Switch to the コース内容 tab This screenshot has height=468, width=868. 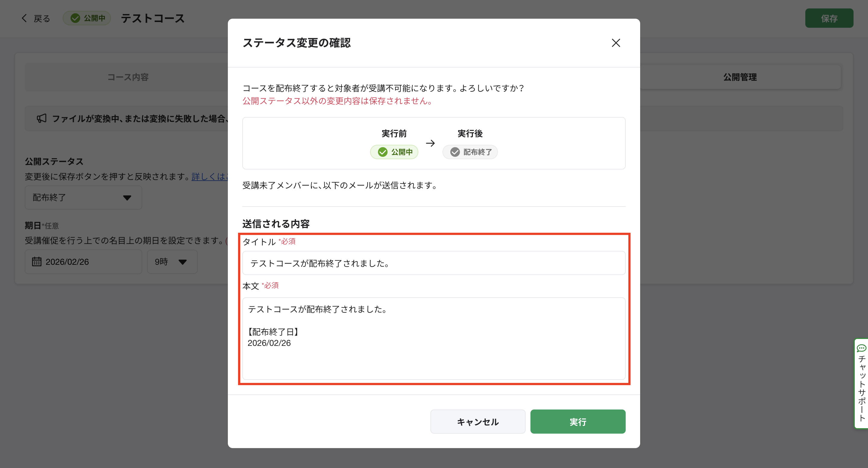(128, 77)
